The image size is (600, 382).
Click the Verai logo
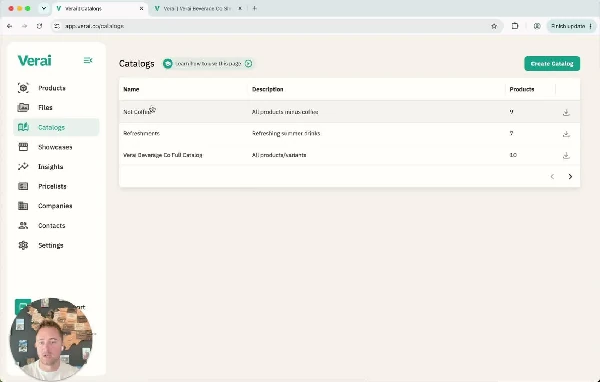(34, 60)
